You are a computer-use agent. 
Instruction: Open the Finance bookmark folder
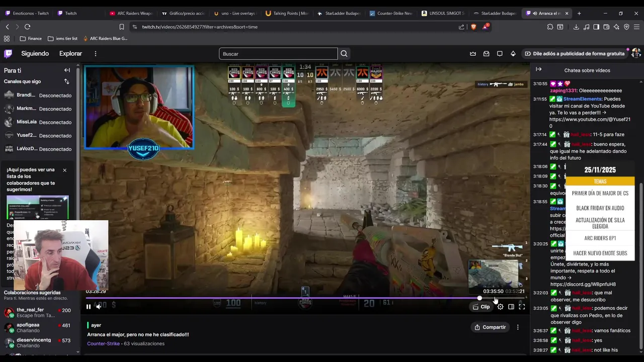point(31,38)
